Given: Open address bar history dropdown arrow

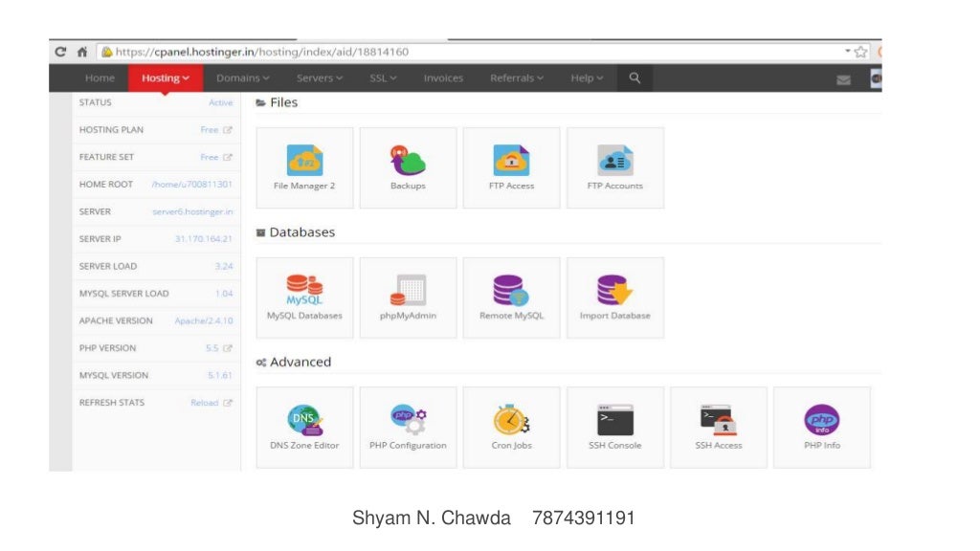Looking at the screenshot, I should point(848,52).
